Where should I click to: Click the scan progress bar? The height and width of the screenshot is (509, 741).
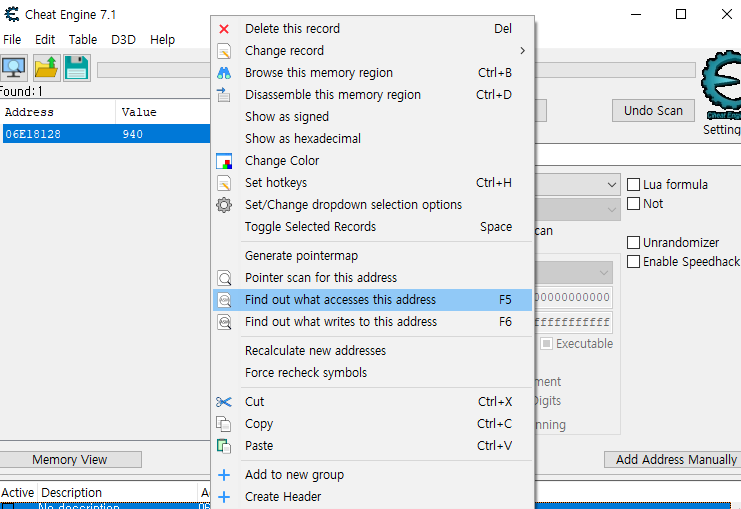tap(154, 70)
